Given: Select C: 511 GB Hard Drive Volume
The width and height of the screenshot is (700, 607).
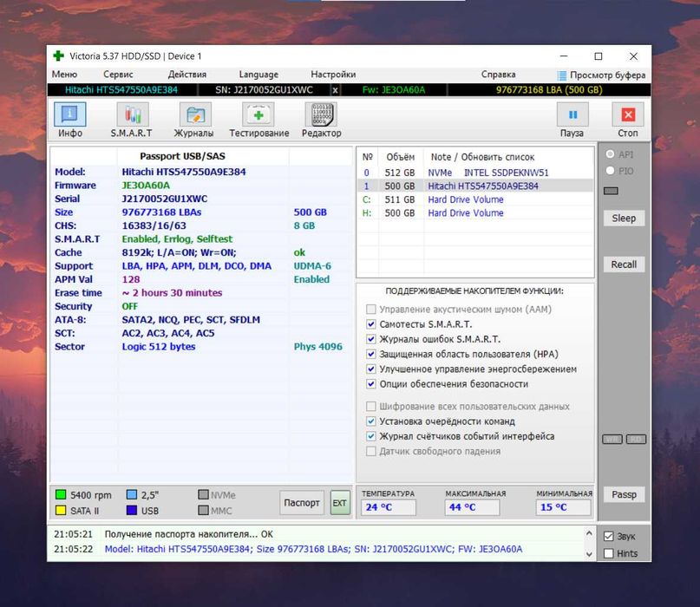Looking at the screenshot, I should [475, 199].
